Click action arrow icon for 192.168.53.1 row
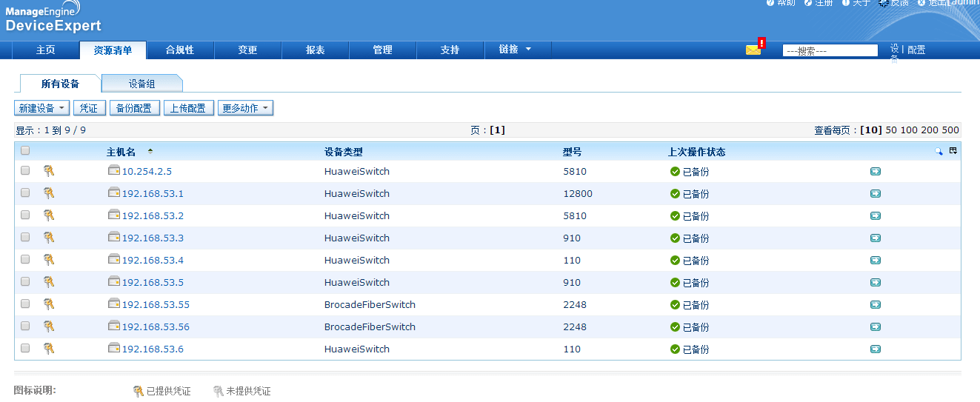Viewport: 980px width, 402px height. (x=875, y=194)
